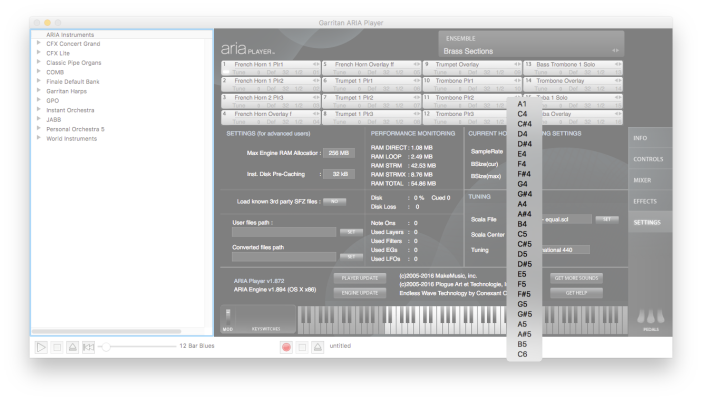This screenshot has height=400, width=702.
Task: Switch to the EFFECTS tab
Action: (x=650, y=201)
